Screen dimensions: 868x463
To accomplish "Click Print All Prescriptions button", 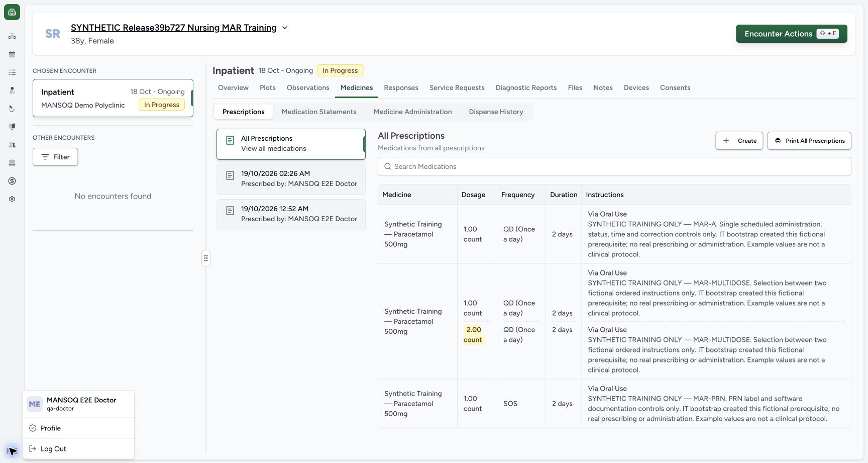I will [809, 141].
